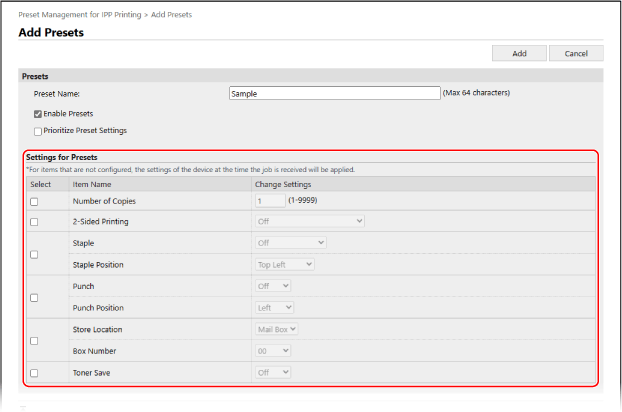Expand the Staple dropdown

click(291, 242)
